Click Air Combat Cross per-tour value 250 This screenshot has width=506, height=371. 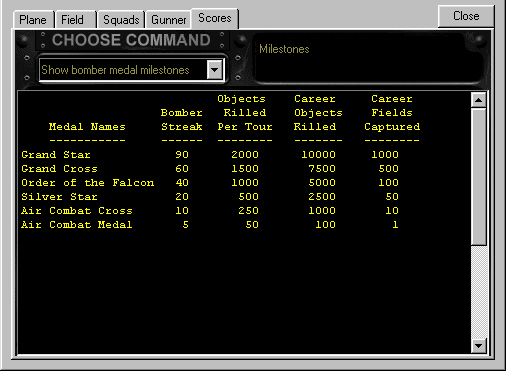click(249, 211)
